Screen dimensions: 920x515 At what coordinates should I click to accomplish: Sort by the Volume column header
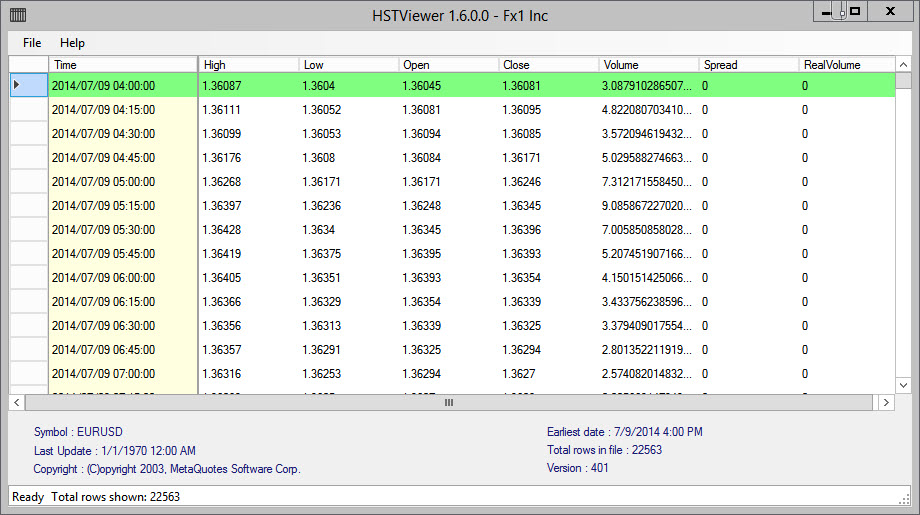tap(649, 65)
